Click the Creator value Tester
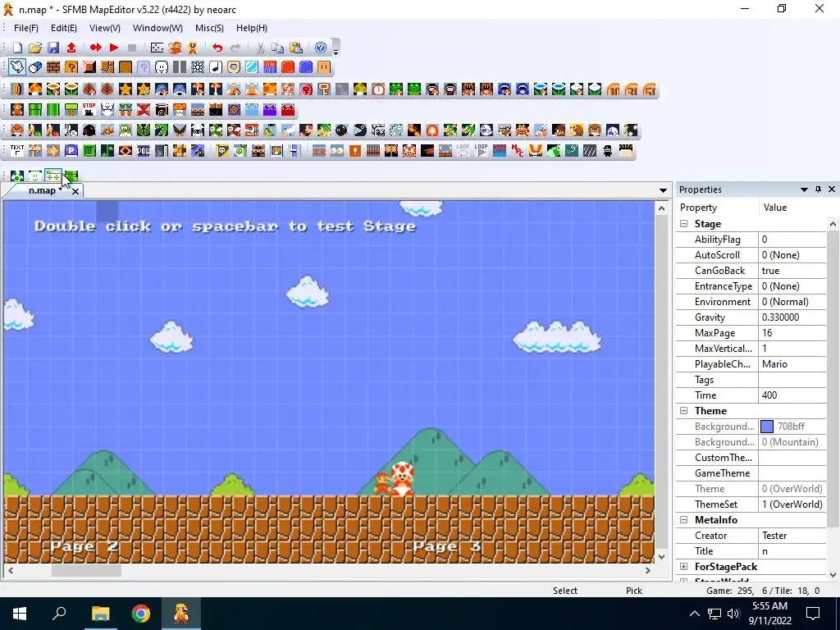 pos(792,536)
